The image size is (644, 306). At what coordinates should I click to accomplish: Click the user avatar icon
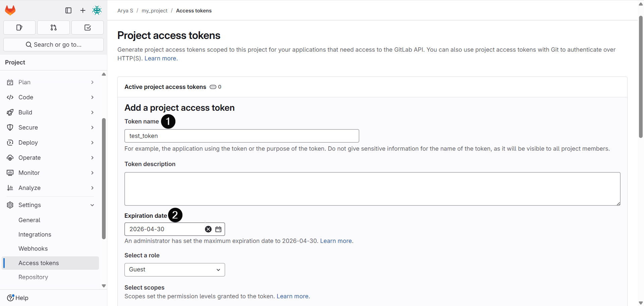point(97,10)
